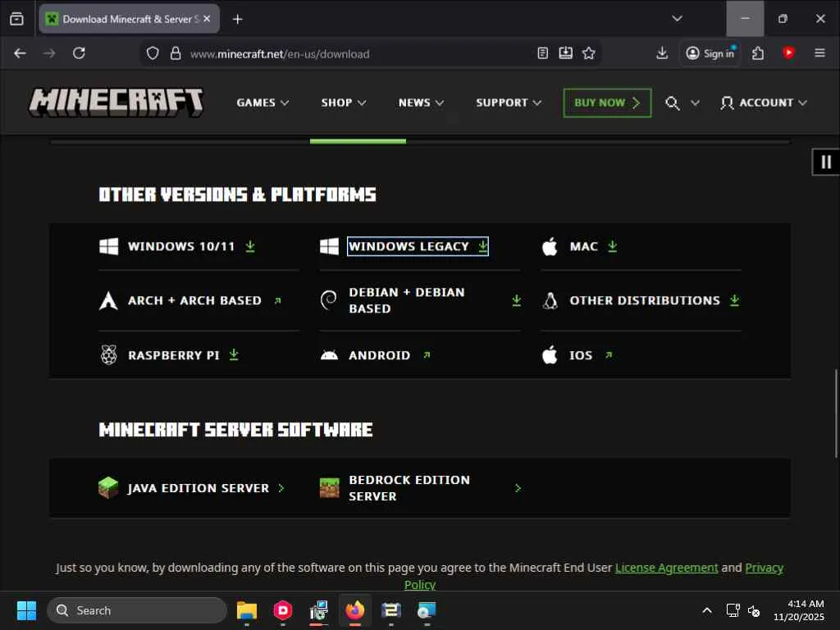Expand the chevron next to search
Image resolution: width=840 pixels, height=630 pixels.
(x=695, y=103)
